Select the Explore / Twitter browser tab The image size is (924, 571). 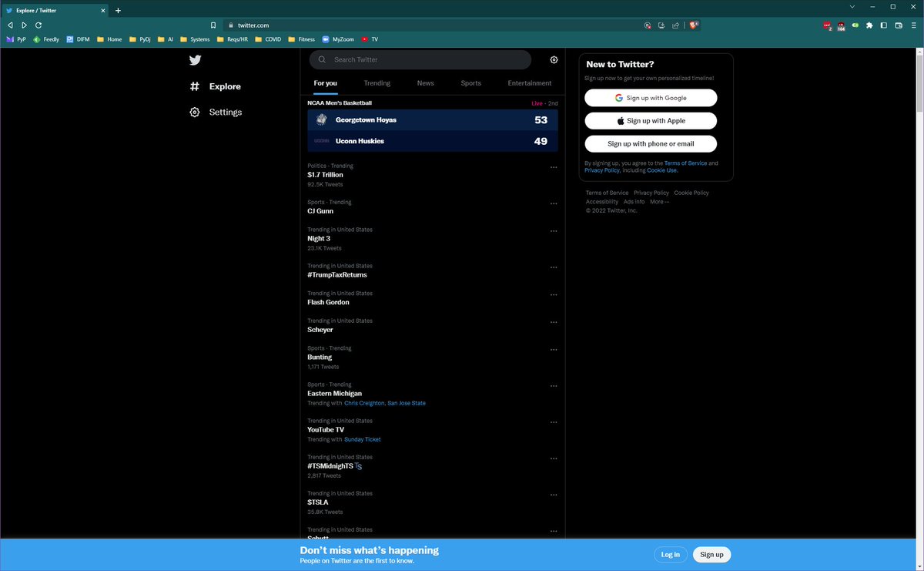[55, 10]
